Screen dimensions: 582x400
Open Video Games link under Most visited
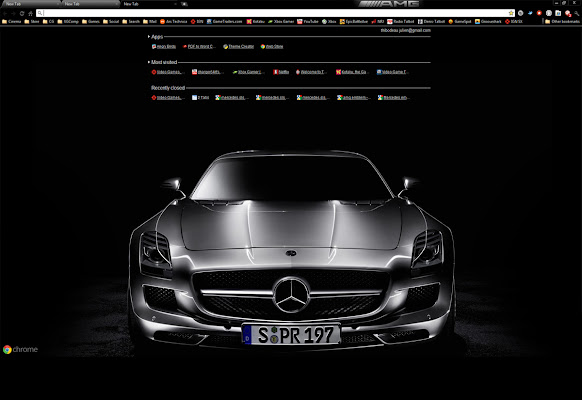click(167, 72)
